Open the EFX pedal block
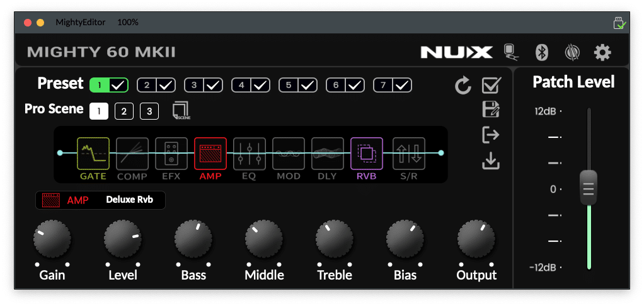Image resolution: width=644 pixels, height=306 pixels. pyautogui.click(x=171, y=154)
